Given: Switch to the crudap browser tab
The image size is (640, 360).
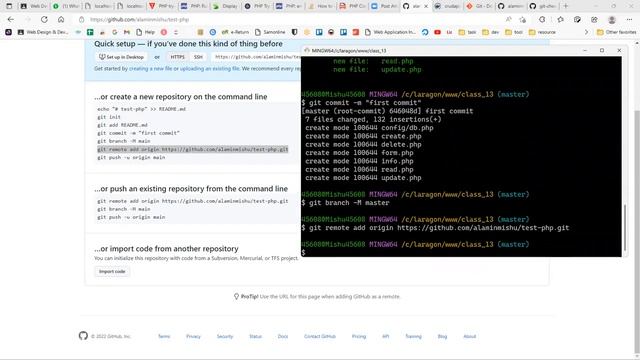Looking at the screenshot, I should click(447, 6).
